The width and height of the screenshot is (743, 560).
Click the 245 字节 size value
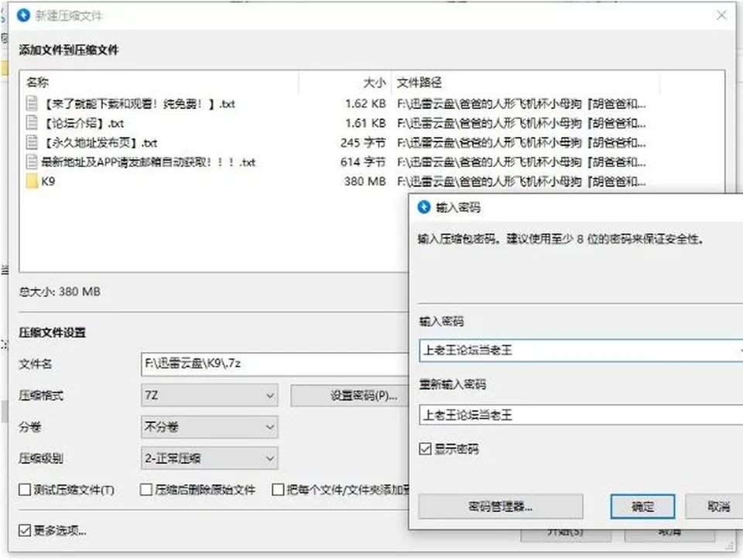point(363,142)
